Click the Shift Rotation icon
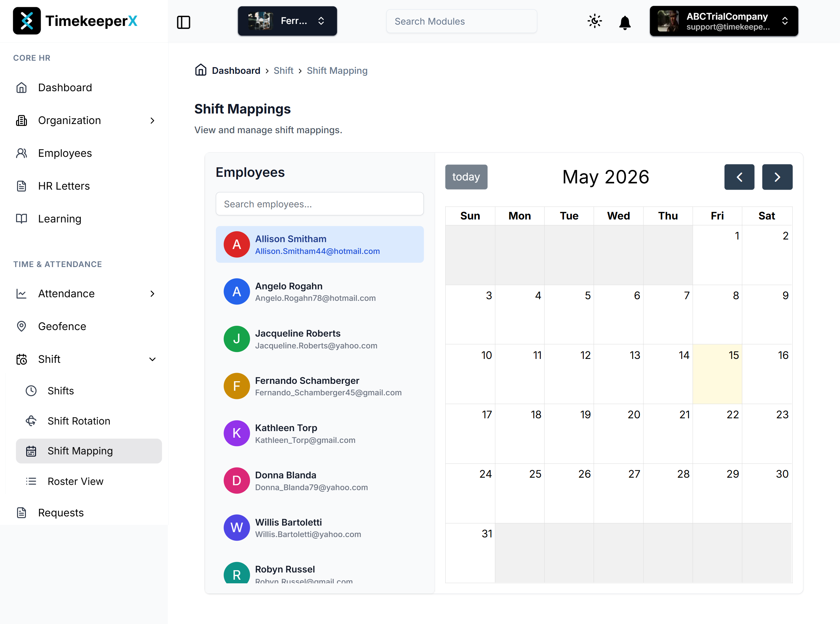Viewport: 840px width, 624px height. tap(31, 421)
